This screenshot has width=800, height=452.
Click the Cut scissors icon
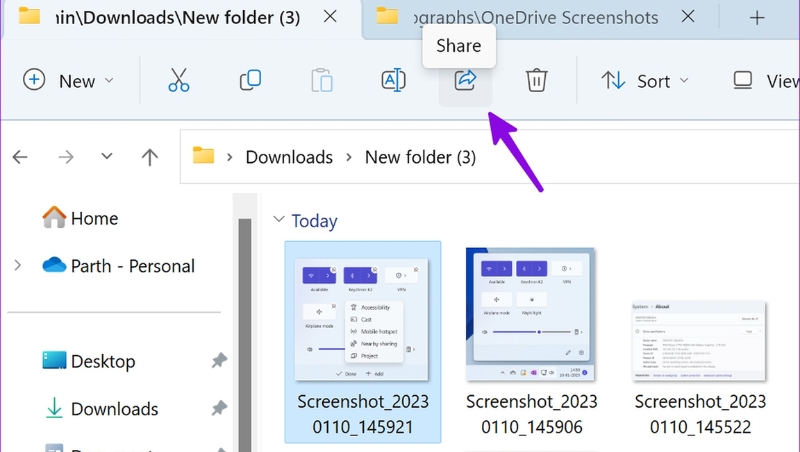pos(179,81)
